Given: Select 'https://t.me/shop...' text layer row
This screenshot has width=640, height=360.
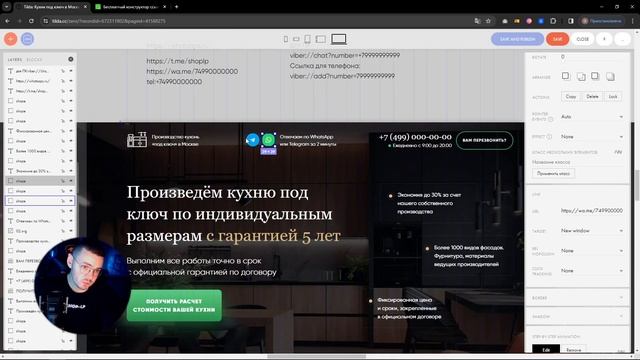Looking at the screenshot, I should pyautogui.click(x=40, y=91).
